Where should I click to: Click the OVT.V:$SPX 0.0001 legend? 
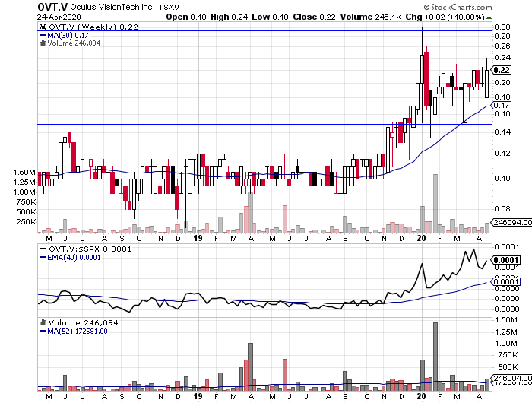(90, 249)
